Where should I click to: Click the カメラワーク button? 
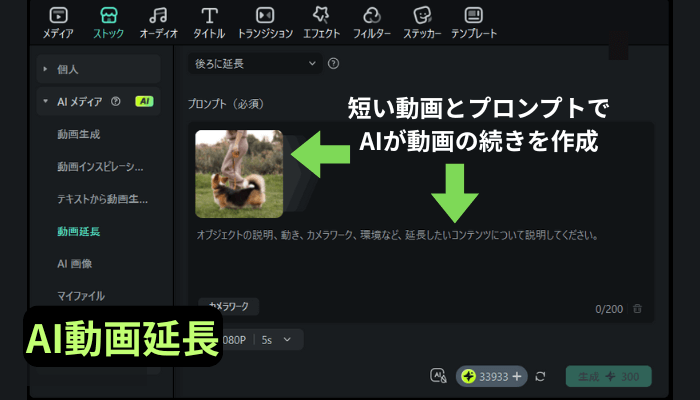click(229, 306)
